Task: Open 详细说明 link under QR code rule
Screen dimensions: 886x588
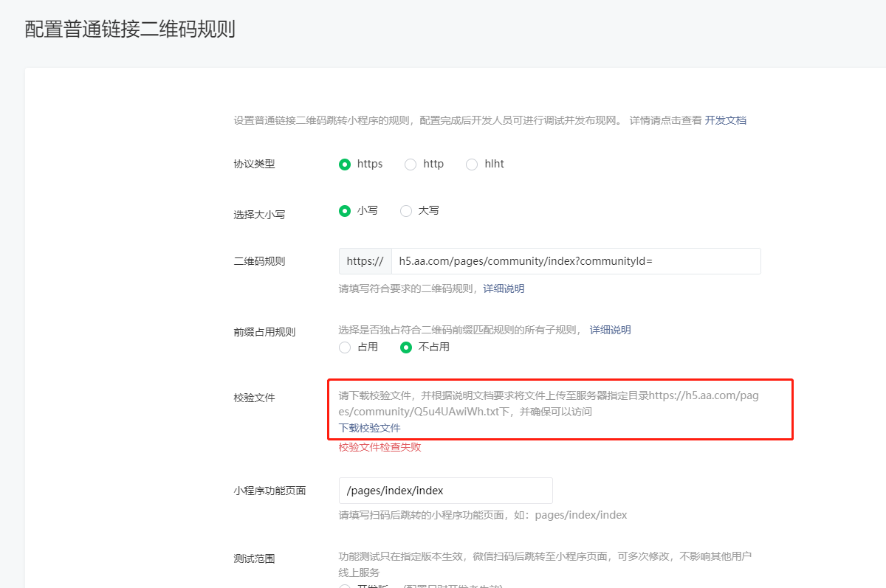Action: tap(504, 288)
